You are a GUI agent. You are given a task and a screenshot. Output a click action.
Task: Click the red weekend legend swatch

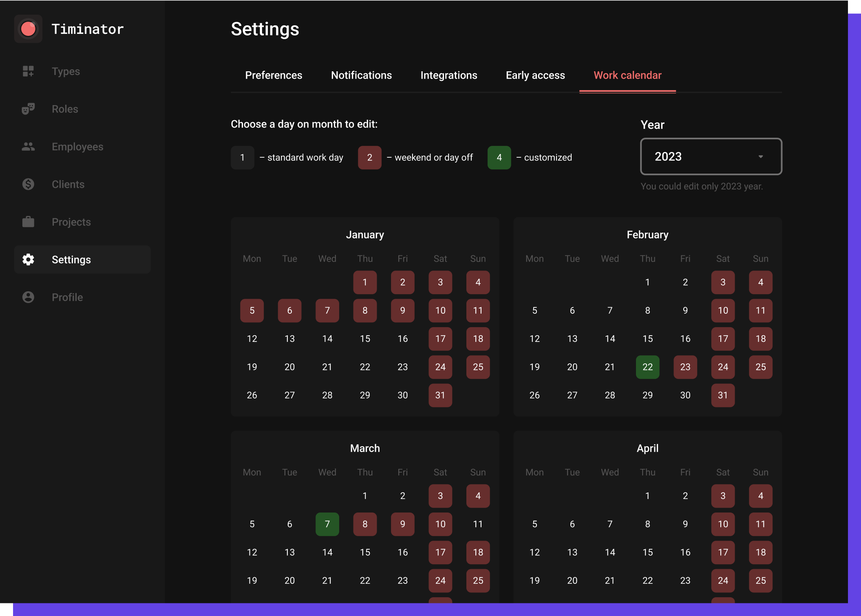tap(369, 158)
